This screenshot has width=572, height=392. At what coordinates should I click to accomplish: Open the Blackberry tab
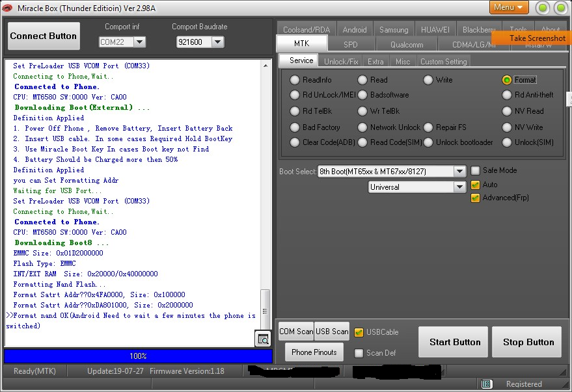(x=479, y=29)
